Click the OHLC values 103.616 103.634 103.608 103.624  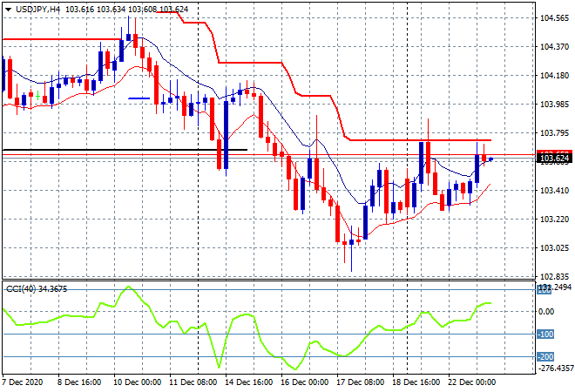click(x=127, y=10)
